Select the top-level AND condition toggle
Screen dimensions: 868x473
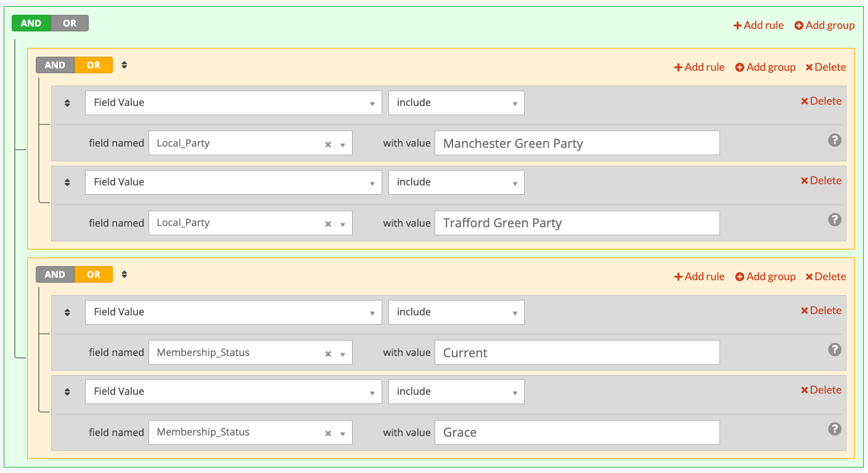pyautogui.click(x=31, y=23)
